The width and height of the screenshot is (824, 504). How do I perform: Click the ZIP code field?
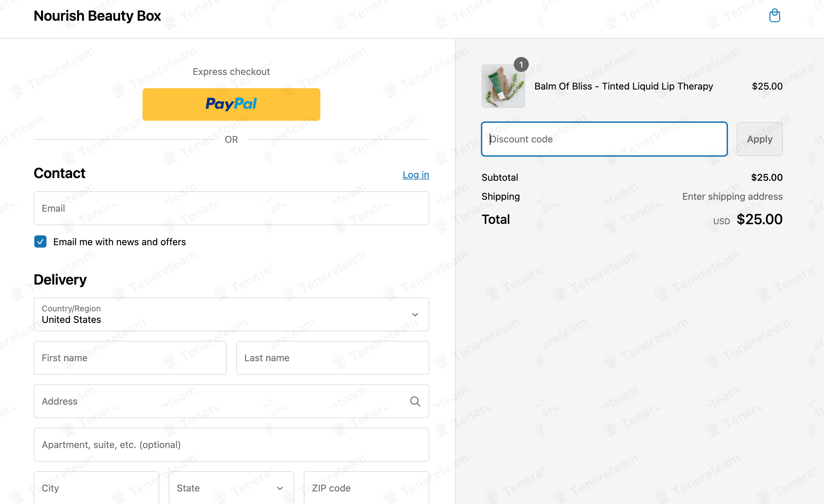click(x=366, y=487)
